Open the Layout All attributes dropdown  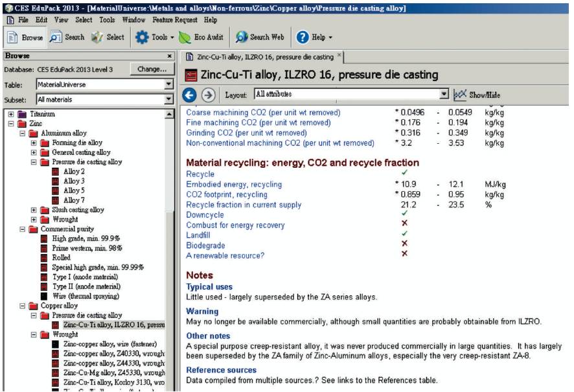click(444, 94)
